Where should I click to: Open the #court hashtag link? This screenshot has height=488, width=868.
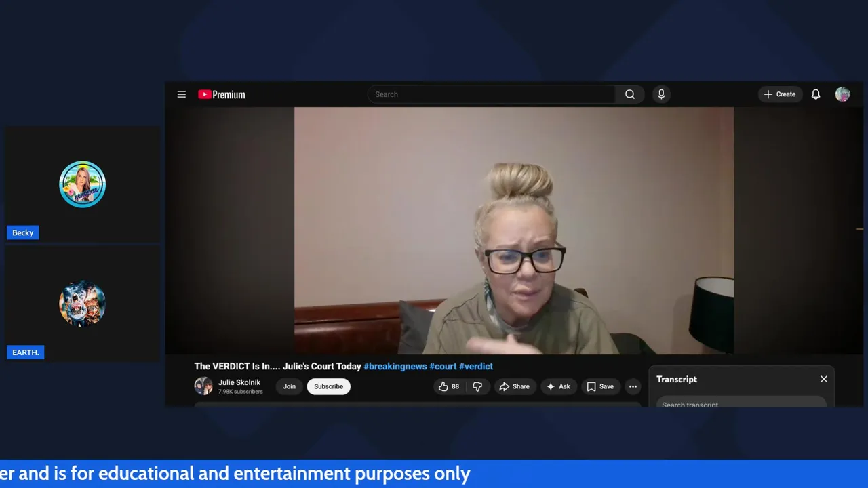443,366
